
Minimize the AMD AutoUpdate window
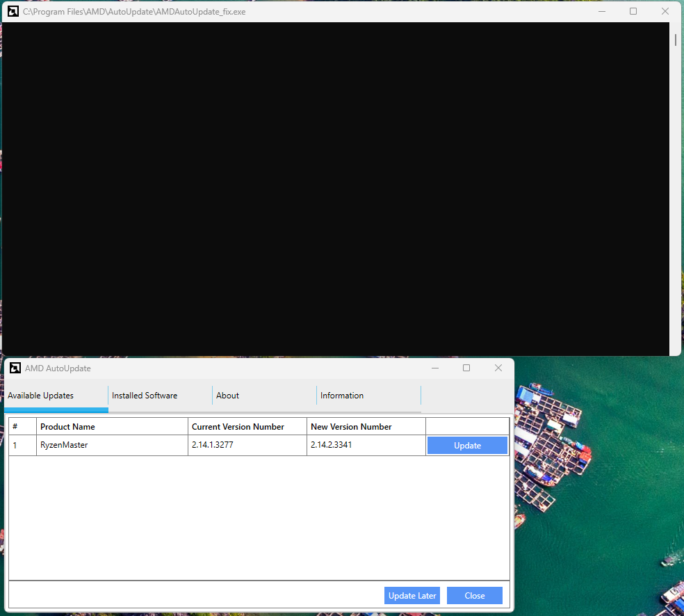tap(435, 368)
